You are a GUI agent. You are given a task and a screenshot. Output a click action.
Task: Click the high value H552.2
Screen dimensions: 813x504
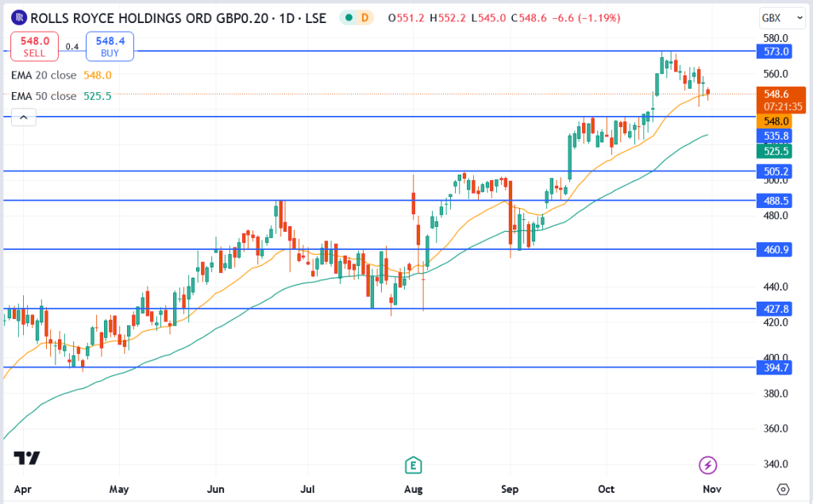448,18
